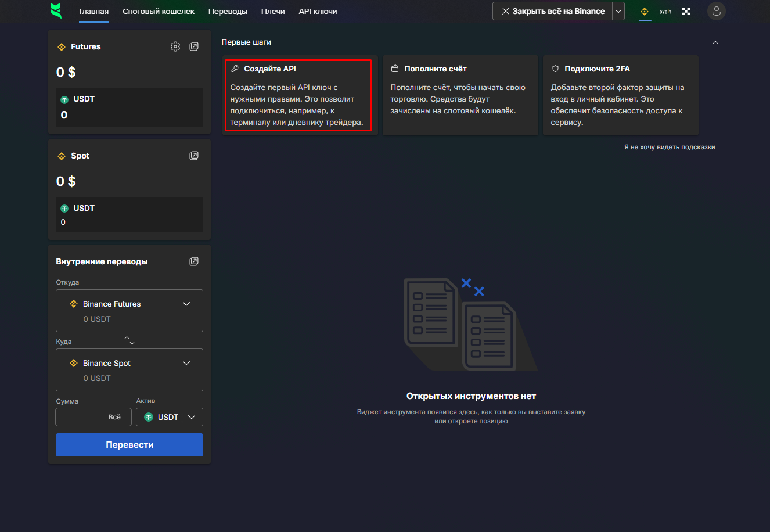Open the Futures widget settings gear
Viewport: 770px width, 532px height.
pos(175,46)
